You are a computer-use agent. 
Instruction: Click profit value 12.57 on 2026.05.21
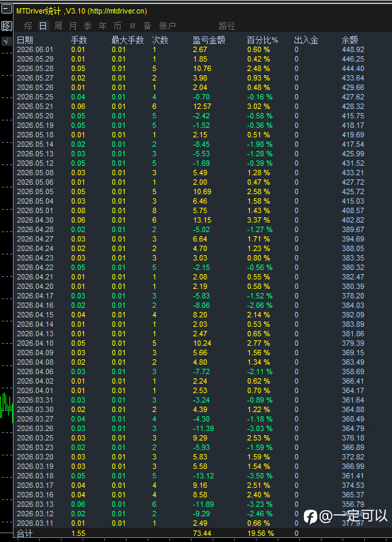pos(202,106)
